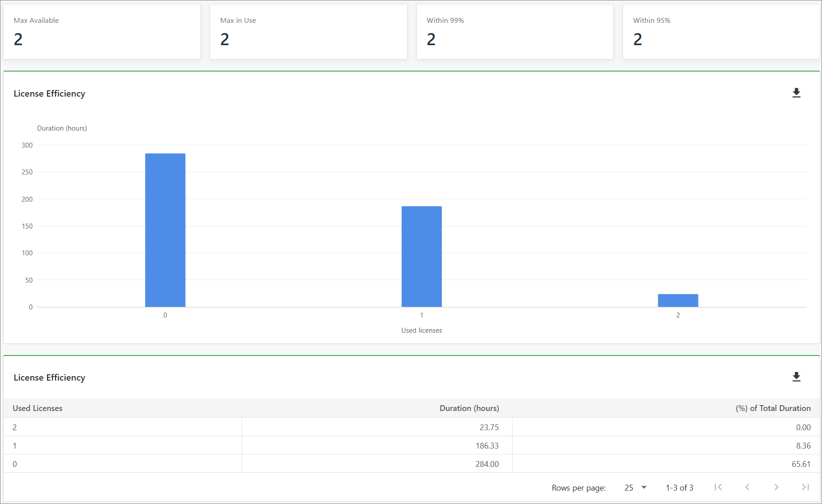822x504 pixels.
Task: Download the License Efficiency table data
Action: (x=796, y=377)
